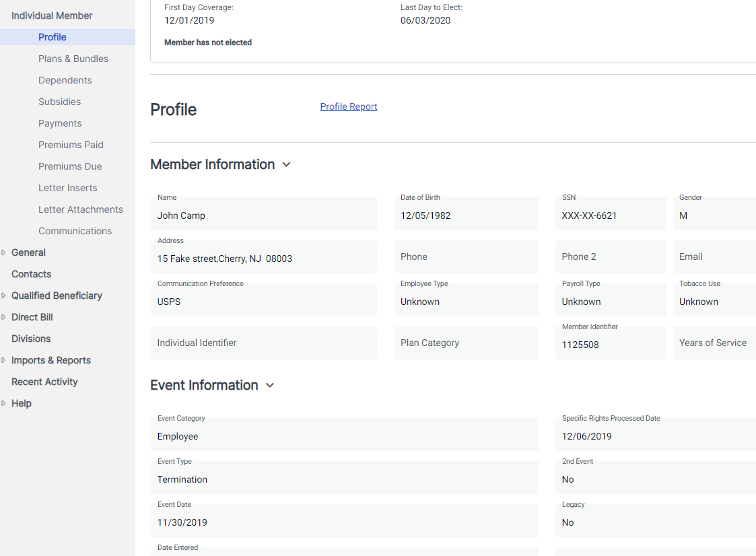Click the Event Information heading text
This screenshot has width=756, height=556.
click(x=205, y=385)
